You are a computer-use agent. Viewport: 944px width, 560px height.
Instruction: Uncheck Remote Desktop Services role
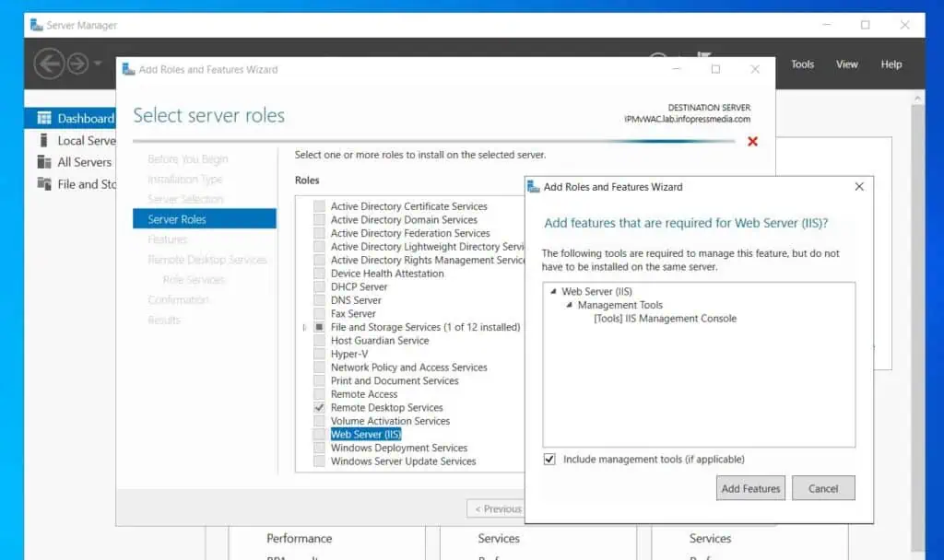[x=319, y=407]
